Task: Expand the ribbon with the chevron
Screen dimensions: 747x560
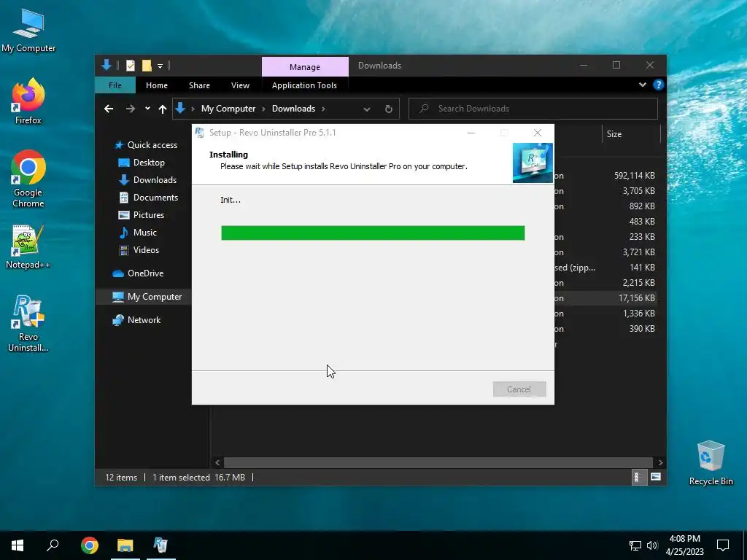Action: coord(643,85)
